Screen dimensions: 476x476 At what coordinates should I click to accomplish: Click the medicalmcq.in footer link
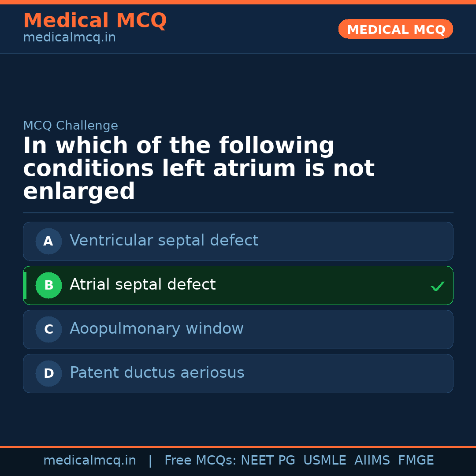[x=90, y=460]
